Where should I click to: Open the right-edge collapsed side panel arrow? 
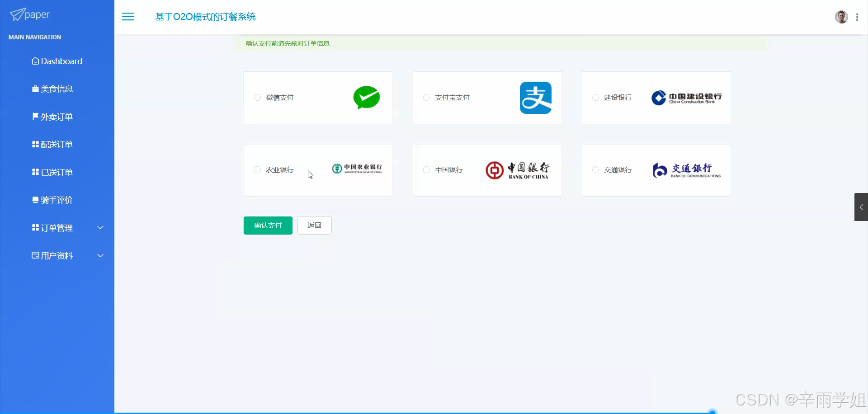(x=861, y=207)
